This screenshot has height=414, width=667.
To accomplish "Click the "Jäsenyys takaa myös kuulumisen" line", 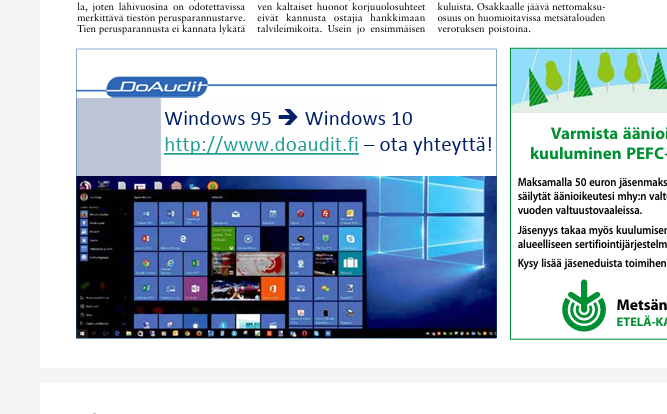I will click(592, 231).
